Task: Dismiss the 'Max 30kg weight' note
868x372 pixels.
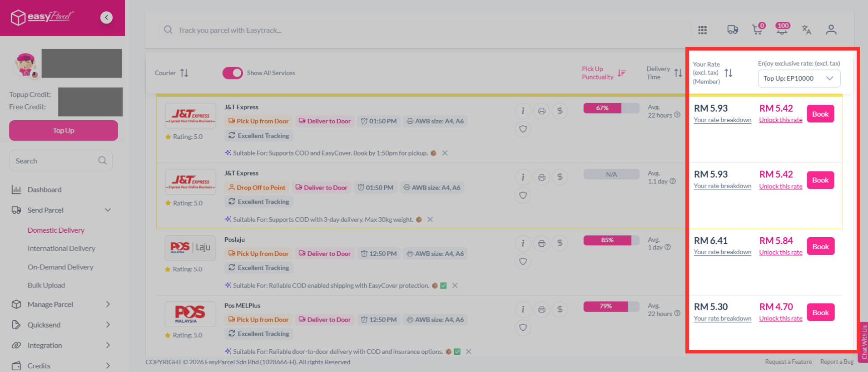Action: 430,220
